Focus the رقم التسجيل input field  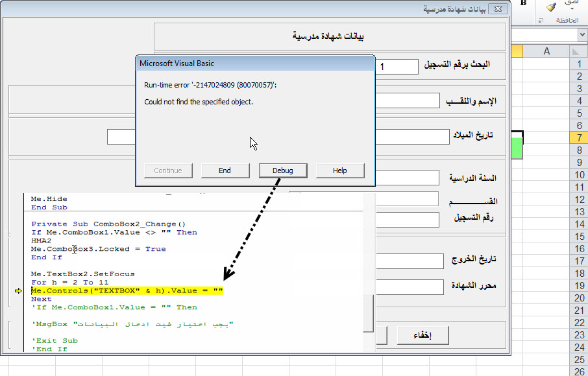[x=407, y=220]
